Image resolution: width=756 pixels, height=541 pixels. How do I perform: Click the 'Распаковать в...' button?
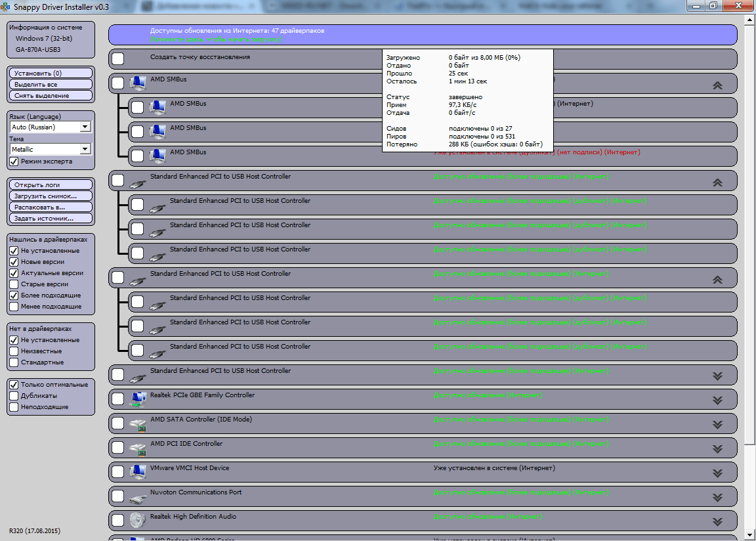[x=51, y=207]
